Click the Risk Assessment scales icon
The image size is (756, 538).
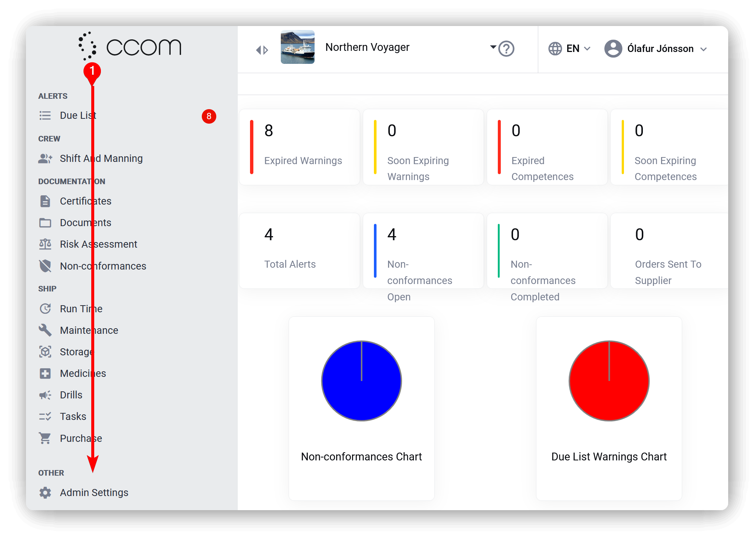45,244
